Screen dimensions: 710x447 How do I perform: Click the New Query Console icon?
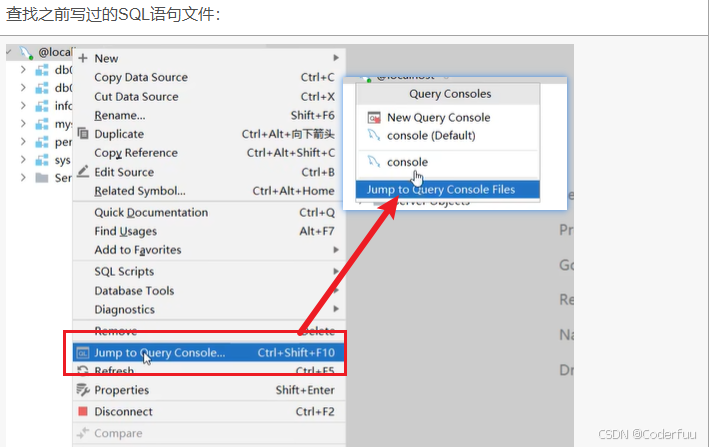[374, 118]
